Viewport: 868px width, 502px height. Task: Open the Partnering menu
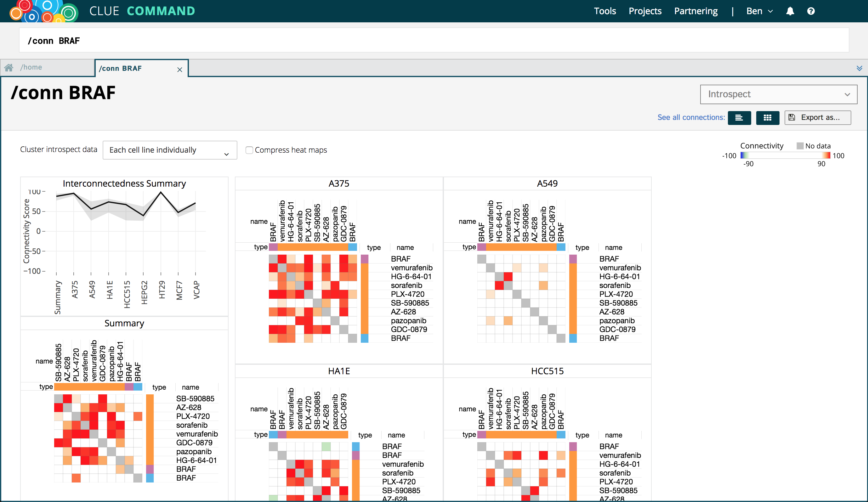point(696,11)
